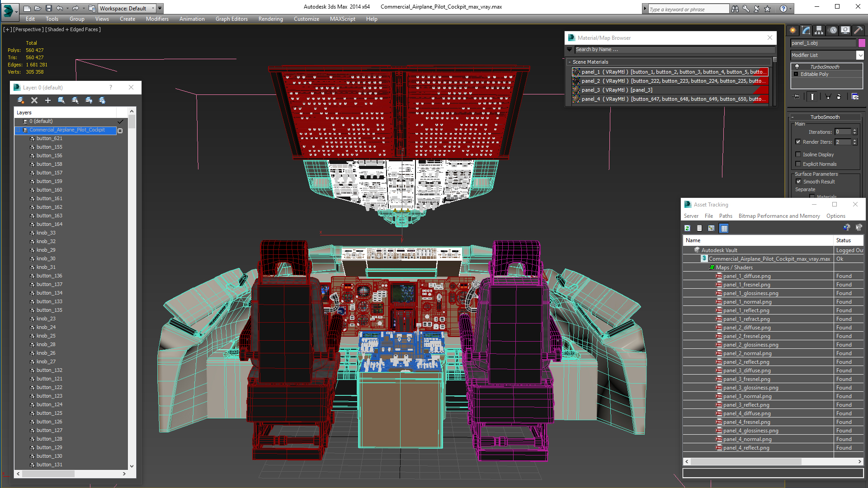Open the Undo history dropdown arrow
This screenshot has height=488, width=868.
click(67, 8)
